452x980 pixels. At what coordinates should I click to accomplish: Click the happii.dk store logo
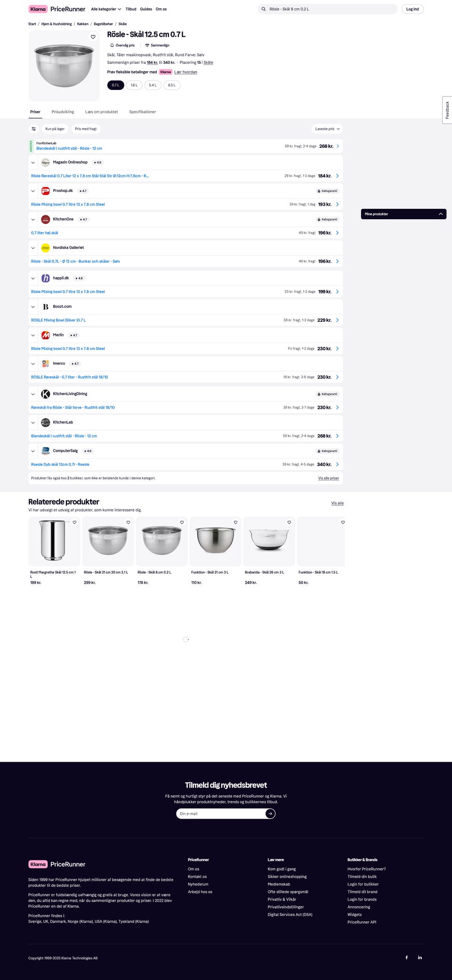pyautogui.click(x=46, y=278)
